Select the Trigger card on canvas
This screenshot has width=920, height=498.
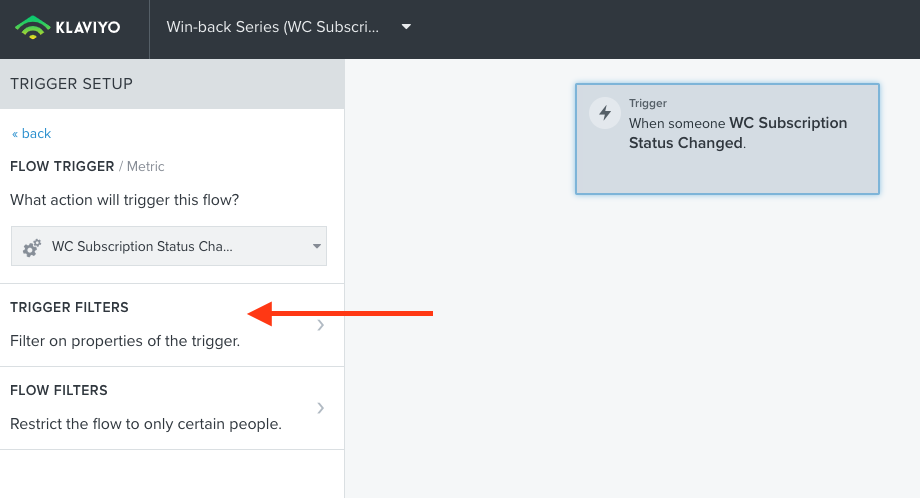pos(727,139)
